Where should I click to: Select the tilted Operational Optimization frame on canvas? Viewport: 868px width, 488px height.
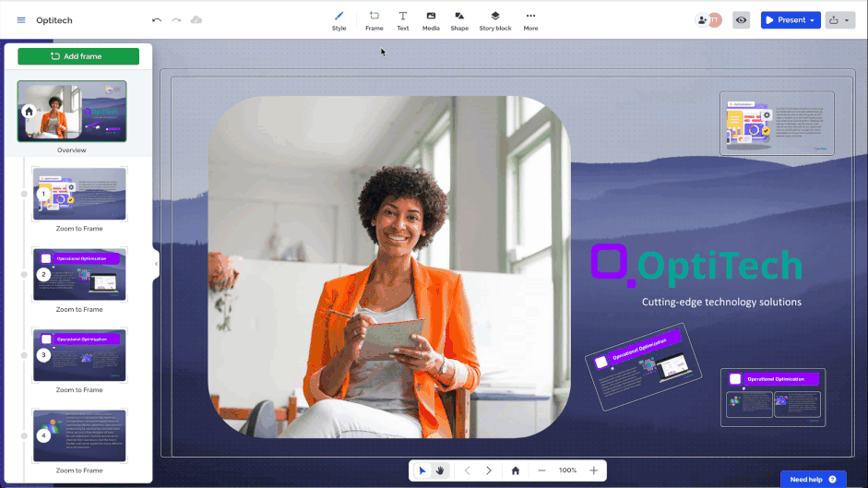coord(643,367)
